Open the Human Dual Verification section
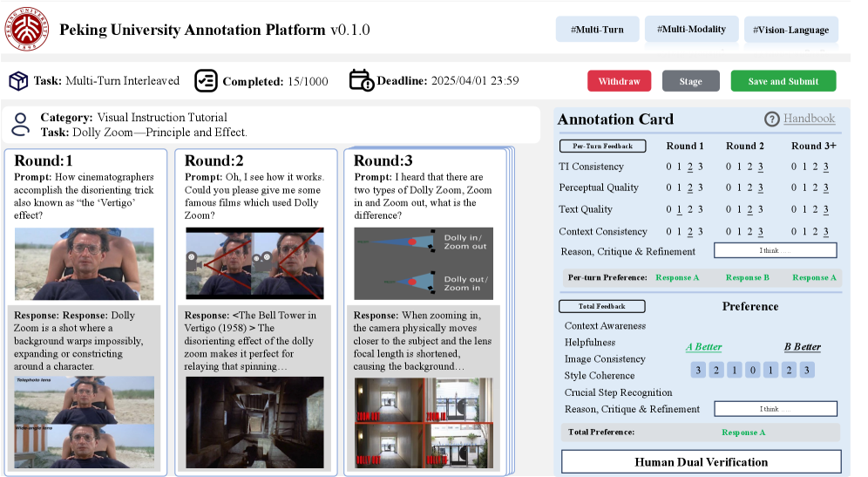Viewport: 868px width, 477px height. coord(701,462)
